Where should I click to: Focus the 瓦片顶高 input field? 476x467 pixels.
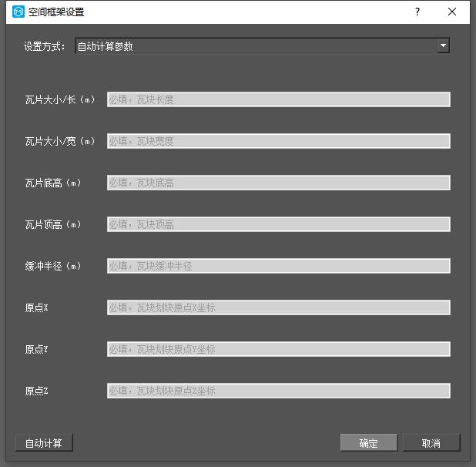point(278,224)
